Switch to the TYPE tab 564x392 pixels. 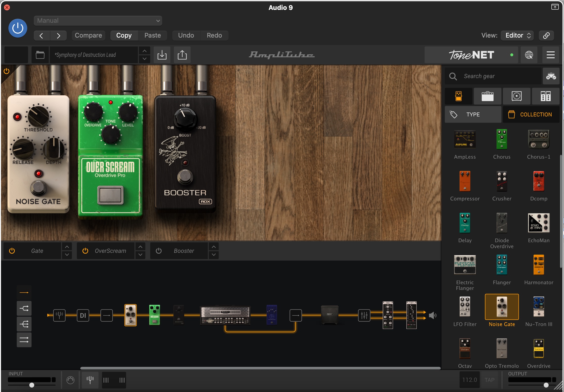pyautogui.click(x=473, y=114)
